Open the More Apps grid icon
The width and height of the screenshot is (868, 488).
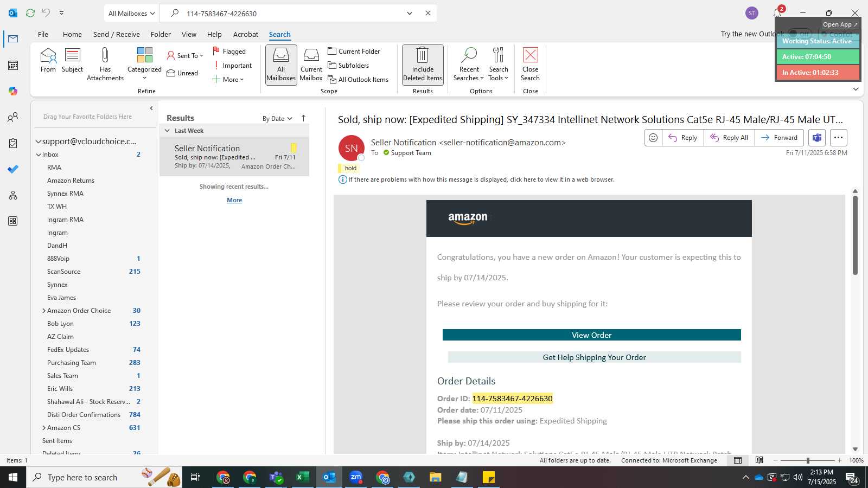(x=13, y=221)
